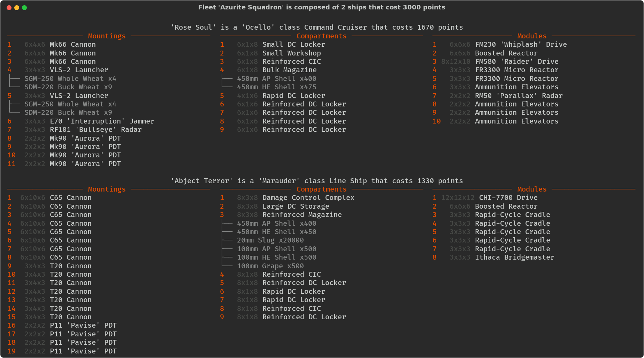Select the RF101 'Bullseye' Radar mounting
The height and width of the screenshot is (358, 644).
(x=95, y=129)
